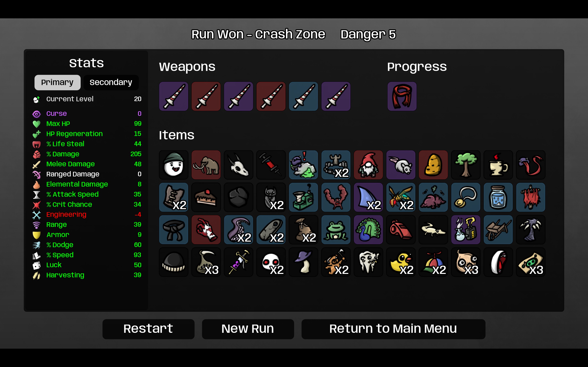Click the cake slice item
Viewport: 588px width, 367px height.
click(206, 197)
